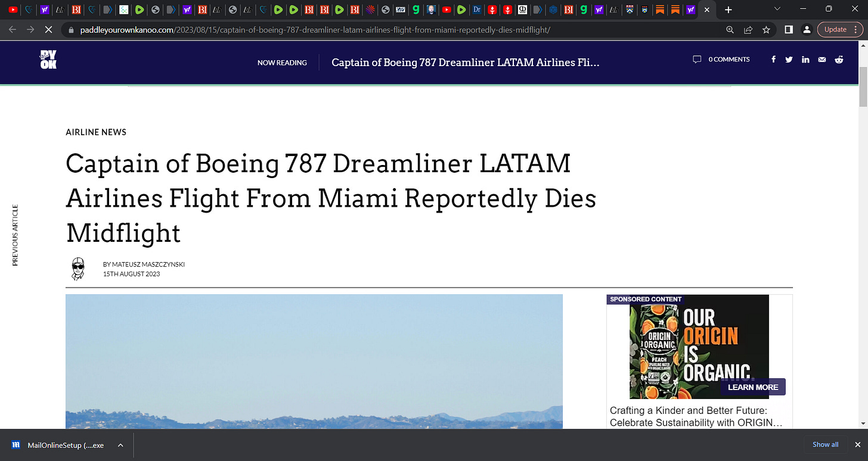Switch to the red striped sphere tab
The image size is (868, 461).
pyautogui.click(x=370, y=10)
